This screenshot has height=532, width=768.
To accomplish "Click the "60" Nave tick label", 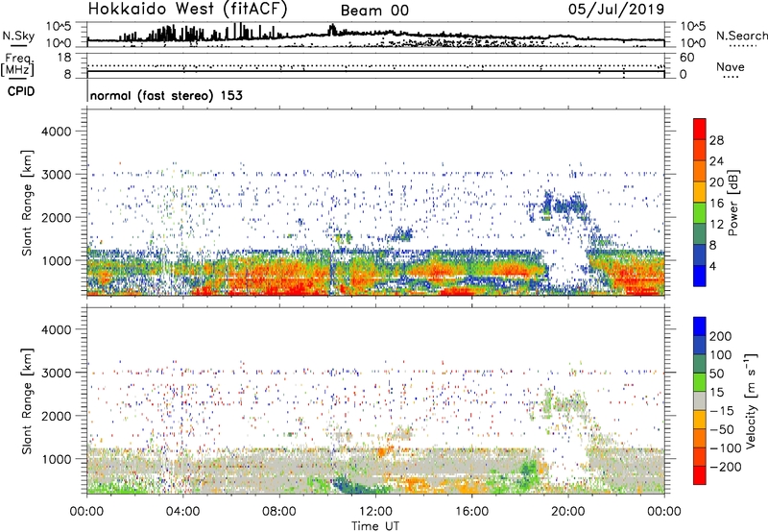I will (x=686, y=58).
